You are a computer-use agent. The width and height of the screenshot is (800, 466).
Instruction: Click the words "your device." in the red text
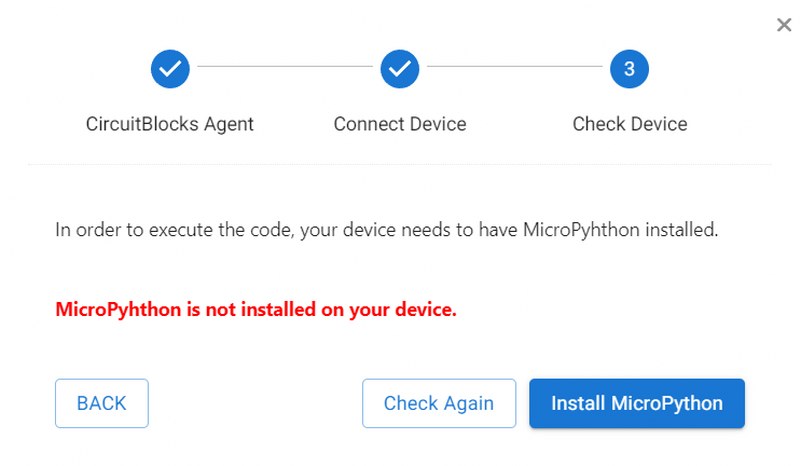403,310
